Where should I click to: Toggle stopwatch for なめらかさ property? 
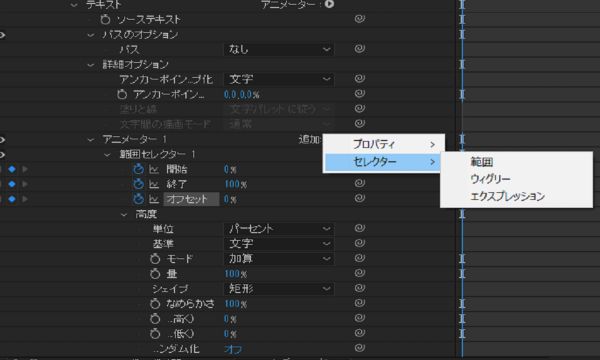[x=155, y=304]
